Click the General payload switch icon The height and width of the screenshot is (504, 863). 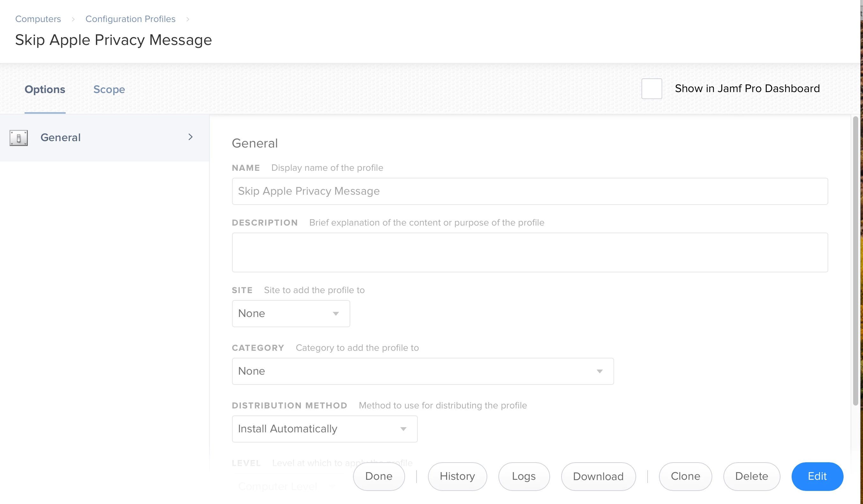pos(18,138)
